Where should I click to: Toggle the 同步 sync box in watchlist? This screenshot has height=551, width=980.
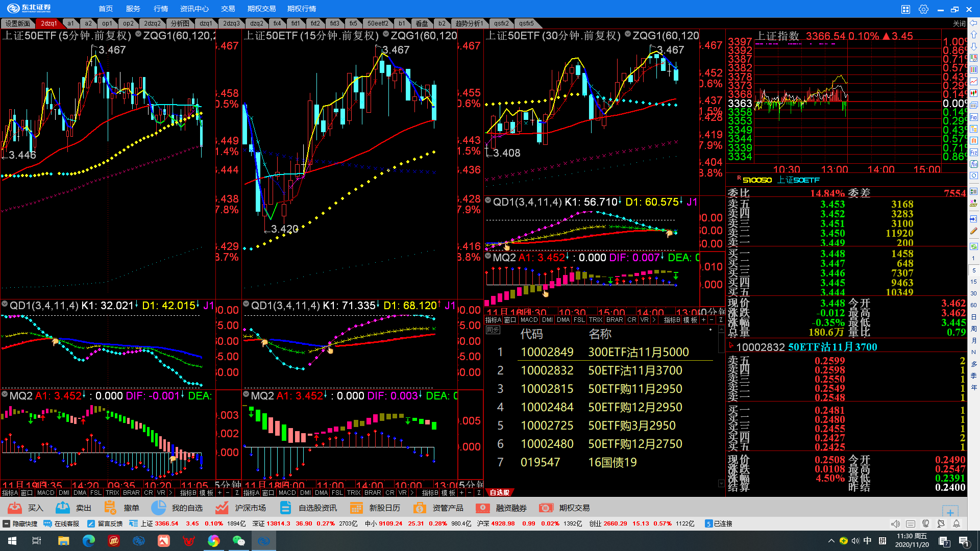pyautogui.click(x=493, y=330)
